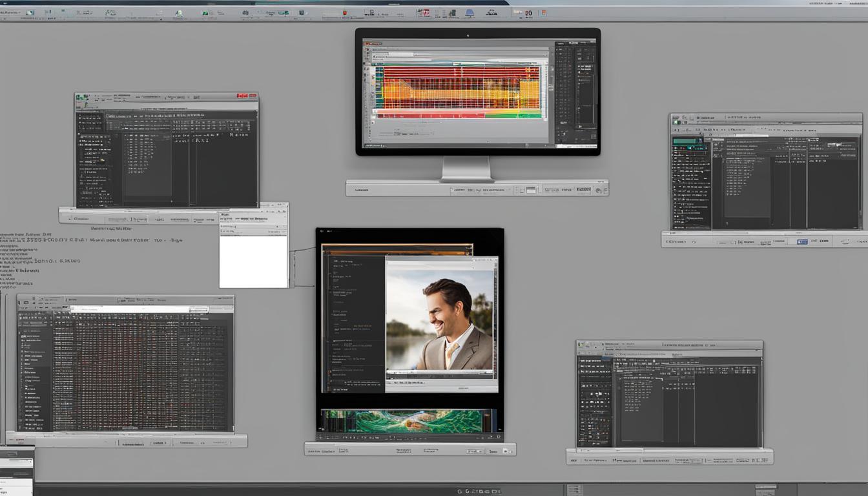Click the blue icon below the upper-right dark window

(x=801, y=242)
